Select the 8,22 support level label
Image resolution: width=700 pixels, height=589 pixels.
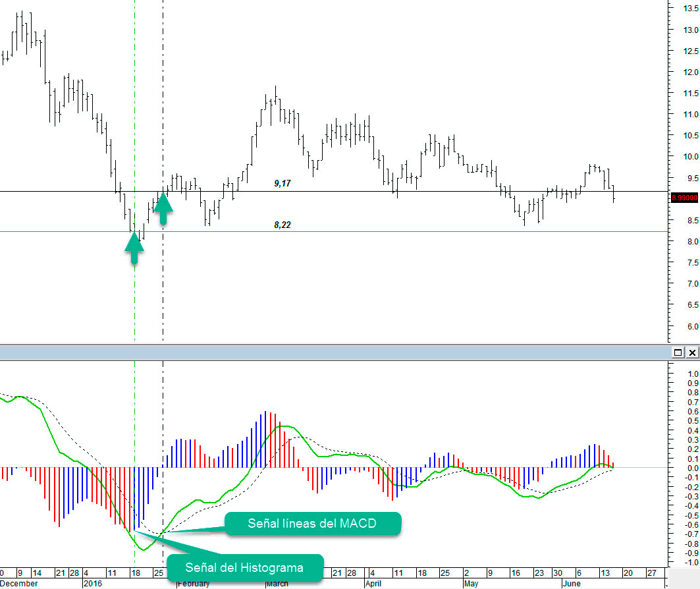pos(283,225)
